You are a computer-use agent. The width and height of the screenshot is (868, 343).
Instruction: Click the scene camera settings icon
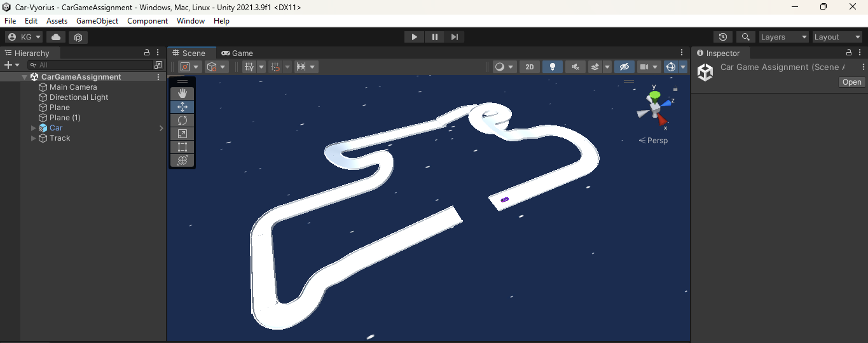(644, 67)
